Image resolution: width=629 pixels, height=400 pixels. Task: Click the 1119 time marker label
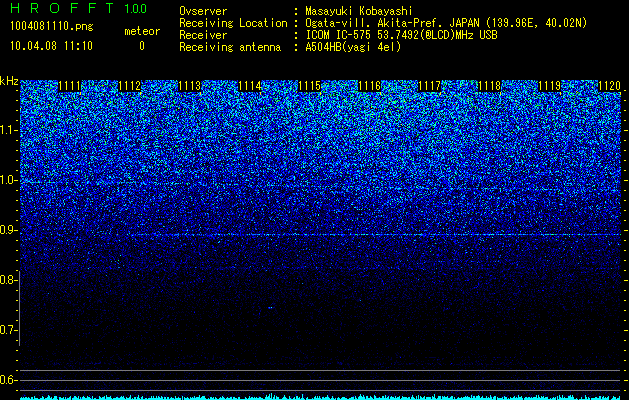tap(549, 86)
